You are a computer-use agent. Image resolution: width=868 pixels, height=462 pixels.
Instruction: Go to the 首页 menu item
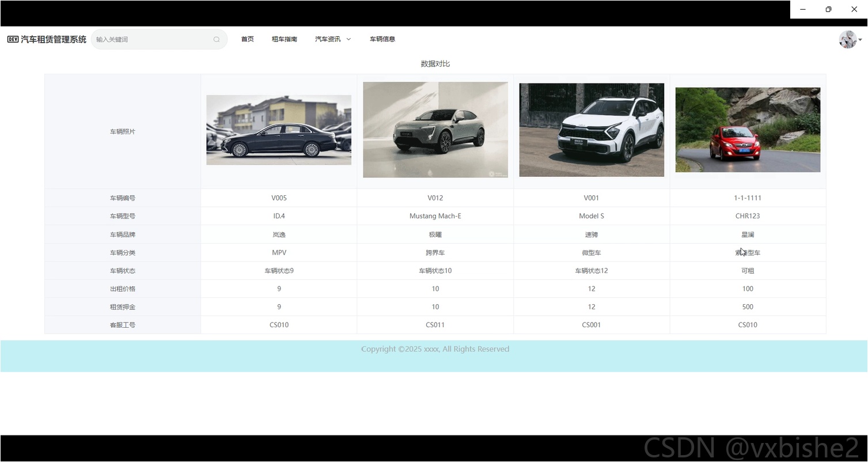pyautogui.click(x=247, y=39)
